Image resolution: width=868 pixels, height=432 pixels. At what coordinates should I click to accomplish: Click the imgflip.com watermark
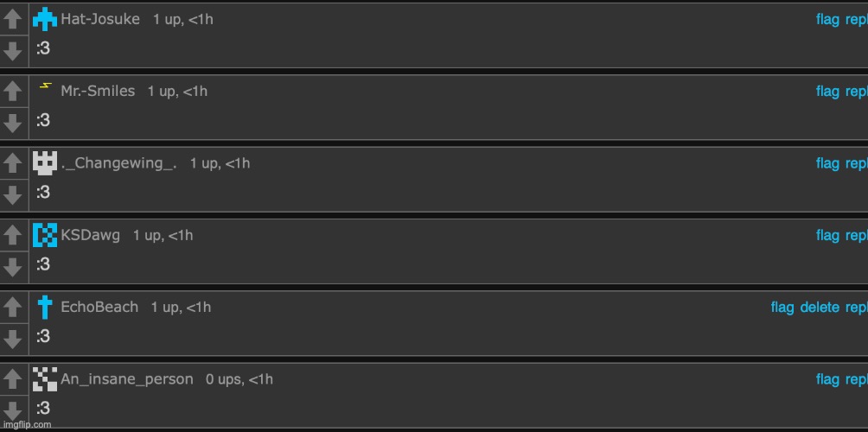pos(26,424)
